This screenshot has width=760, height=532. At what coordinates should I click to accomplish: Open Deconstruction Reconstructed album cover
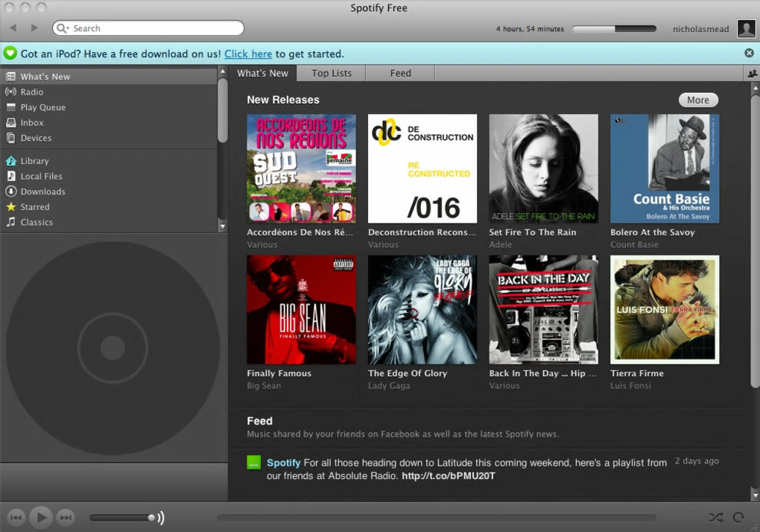coord(422,168)
